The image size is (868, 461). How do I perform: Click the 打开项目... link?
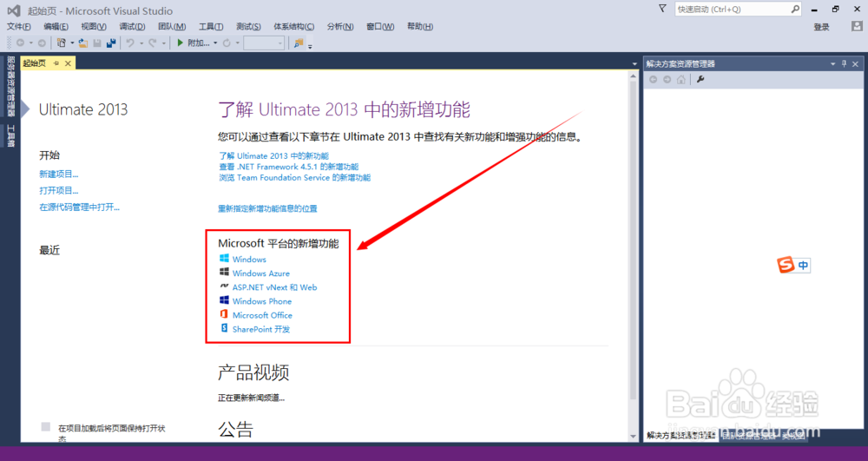coord(59,190)
